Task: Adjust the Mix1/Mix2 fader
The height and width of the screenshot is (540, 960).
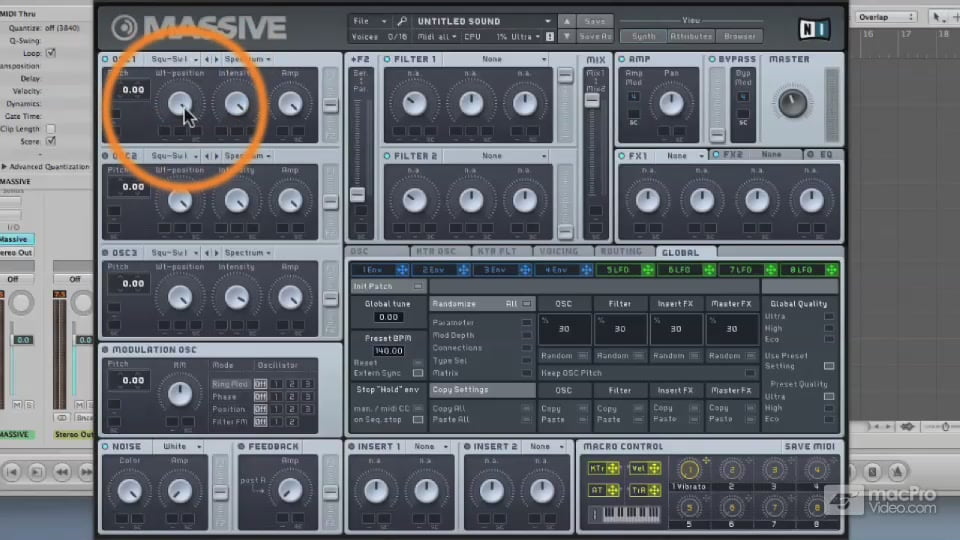Action: coord(592,100)
